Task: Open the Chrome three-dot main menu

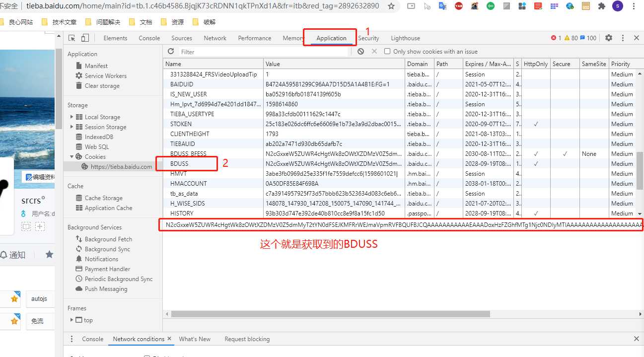Action: [x=634, y=6]
